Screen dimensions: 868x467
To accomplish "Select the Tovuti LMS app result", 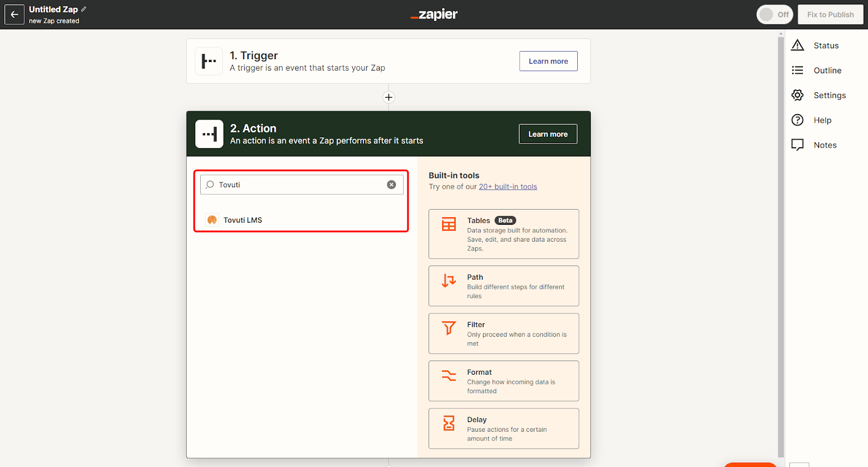I will coord(302,220).
